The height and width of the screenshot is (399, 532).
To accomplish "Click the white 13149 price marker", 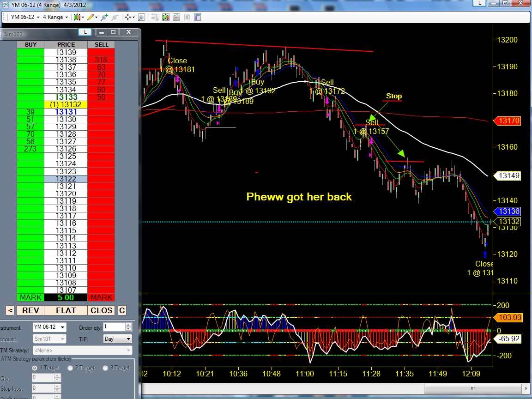I will 508,176.
